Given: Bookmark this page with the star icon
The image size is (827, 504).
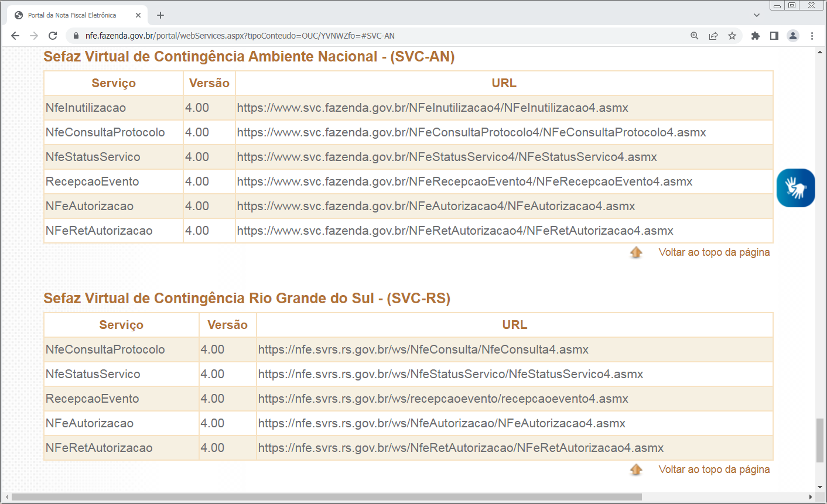Looking at the screenshot, I should click(732, 36).
